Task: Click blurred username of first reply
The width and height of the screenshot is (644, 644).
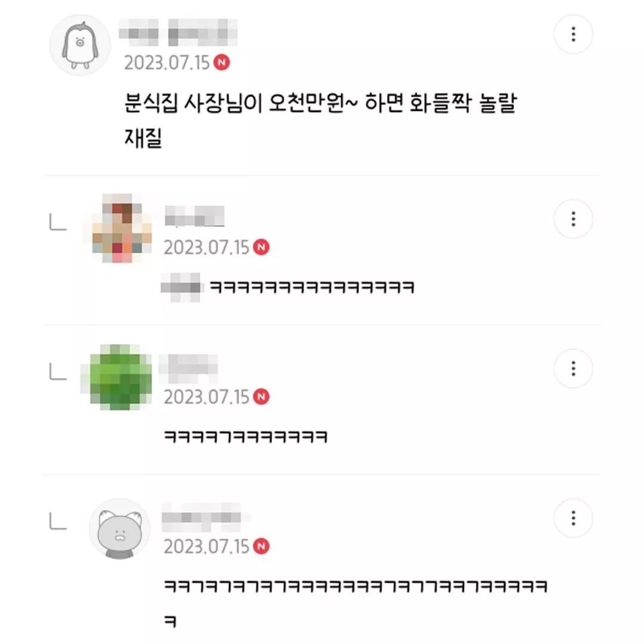Action: tap(194, 216)
